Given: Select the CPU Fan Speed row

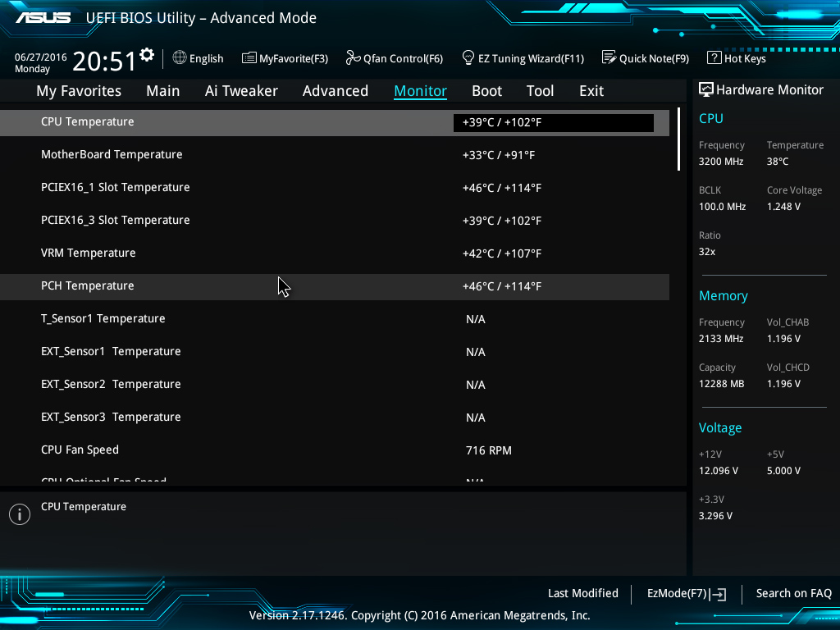Looking at the screenshot, I should (x=335, y=450).
